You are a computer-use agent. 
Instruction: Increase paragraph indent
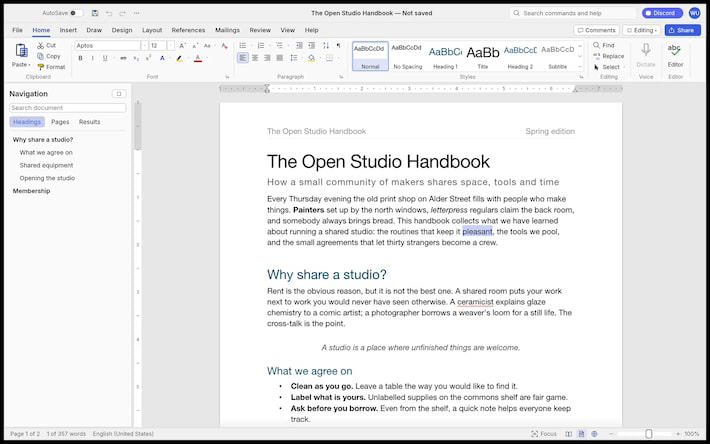(x=312, y=46)
